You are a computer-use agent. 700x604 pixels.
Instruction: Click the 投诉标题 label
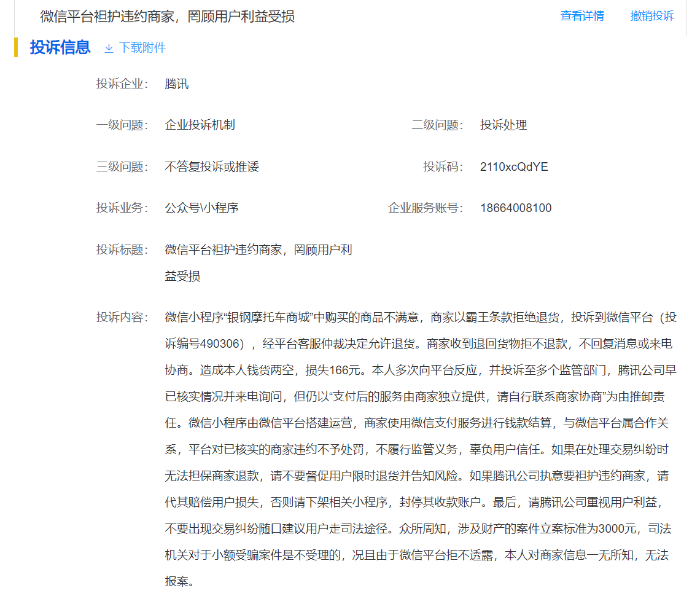(122, 249)
